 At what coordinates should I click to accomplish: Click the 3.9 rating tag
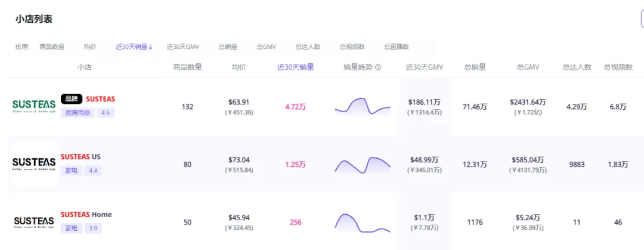tap(93, 228)
